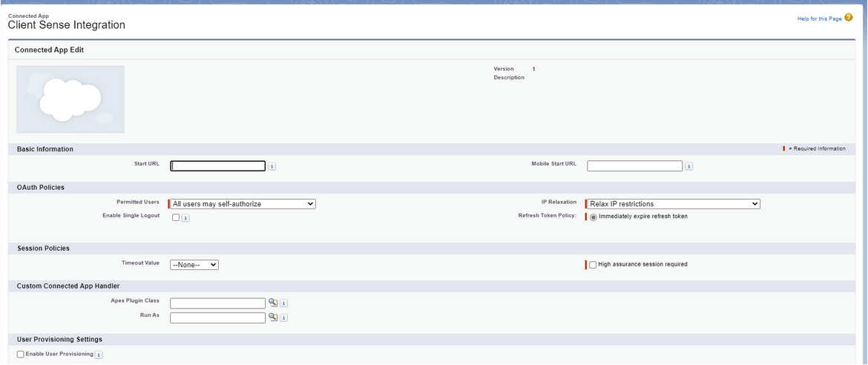The image size is (868, 365).
Task: Click the Session Policies section header
Action: tap(43, 249)
